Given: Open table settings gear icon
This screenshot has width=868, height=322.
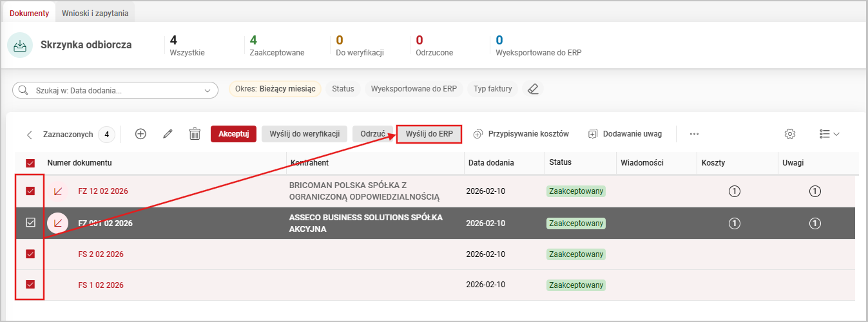Looking at the screenshot, I should pos(790,134).
